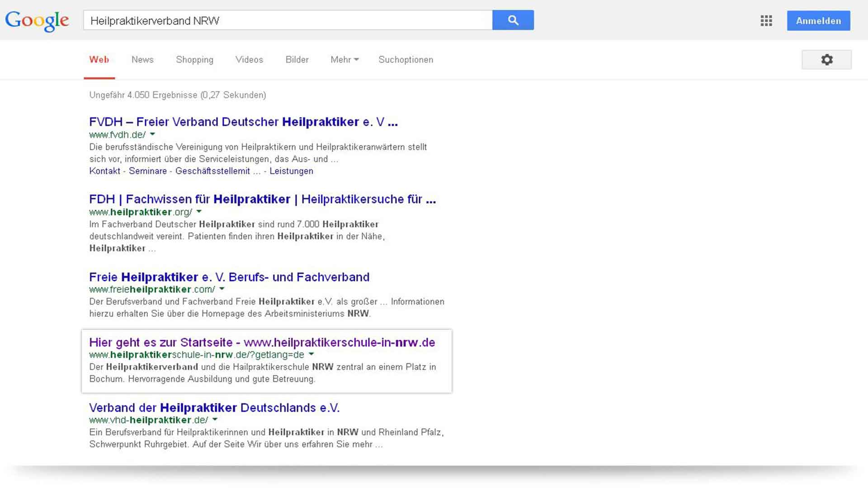Click the snippet mentioning Schwerpunkt Ruhrgebiet
868x488 pixels.
(x=266, y=438)
